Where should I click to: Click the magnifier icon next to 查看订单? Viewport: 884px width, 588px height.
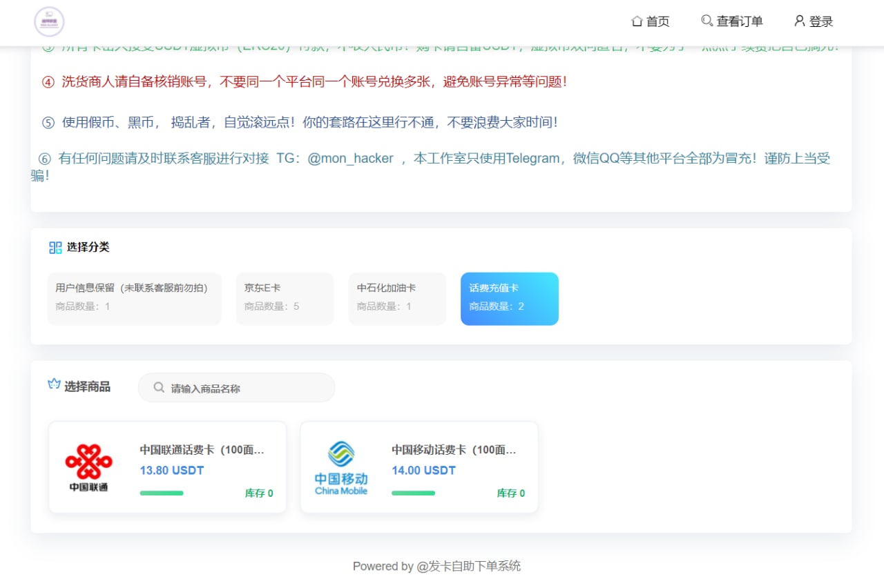coord(706,21)
